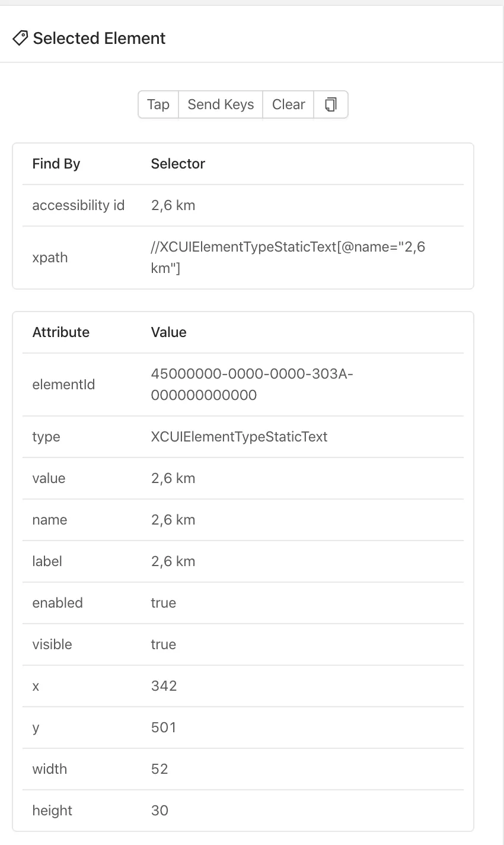Click the copy attributes icon button
Screen dimensions: 504x845
point(331,104)
